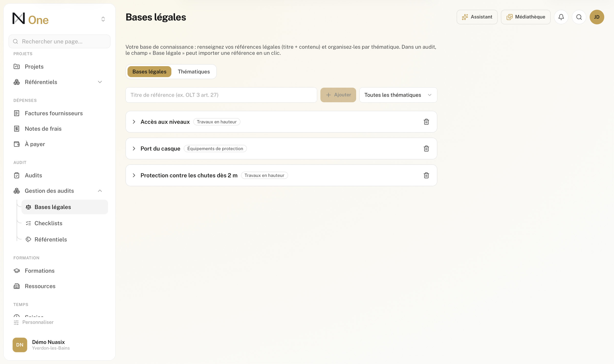Open the Assistant
This screenshot has height=364, width=614.
[477, 17]
